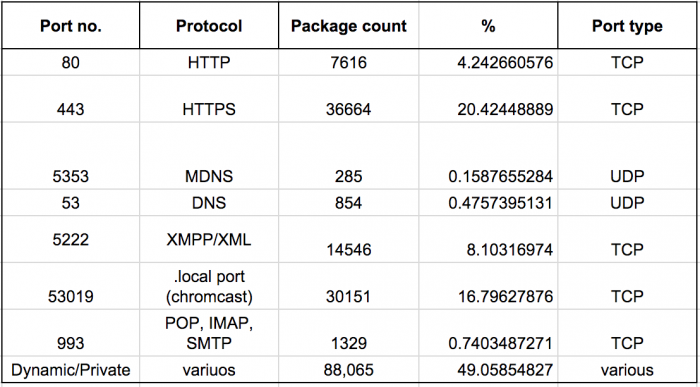
Task: Click the percentage cell 4.242660576
Action: pos(488,62)
